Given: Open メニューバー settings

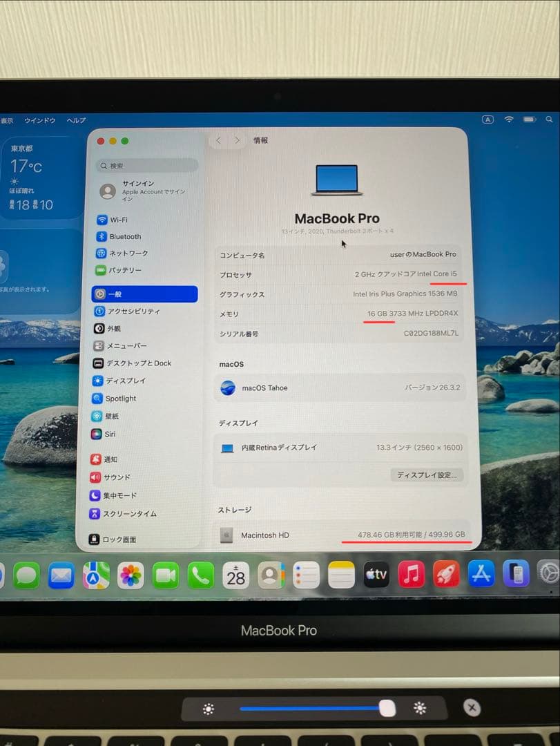Looking at the screenshot, I should pos(120,346).
